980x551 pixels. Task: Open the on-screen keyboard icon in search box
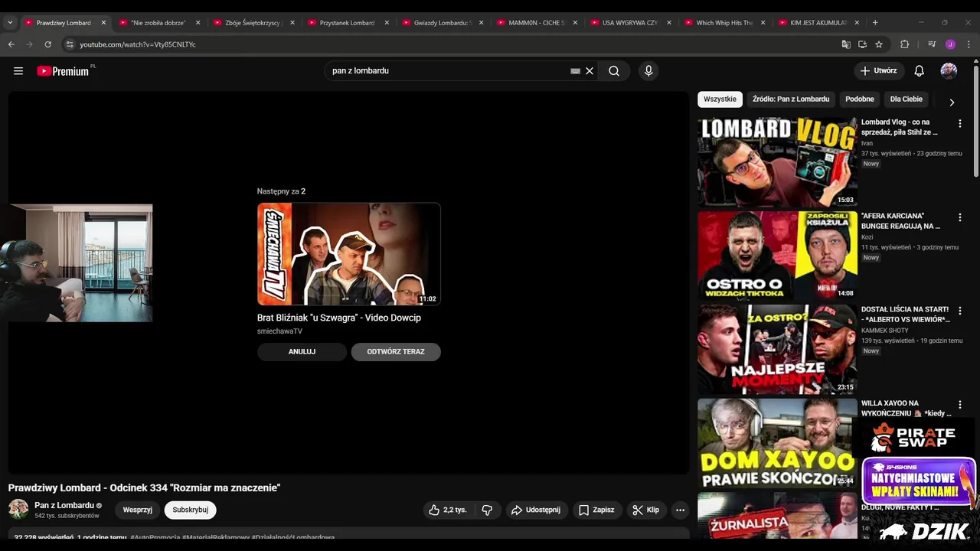click(x=575, y=71)
